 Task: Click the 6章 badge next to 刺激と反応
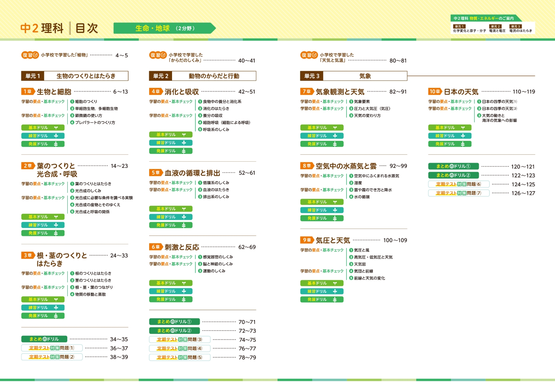pyautogui.click(x=156, y=247)
